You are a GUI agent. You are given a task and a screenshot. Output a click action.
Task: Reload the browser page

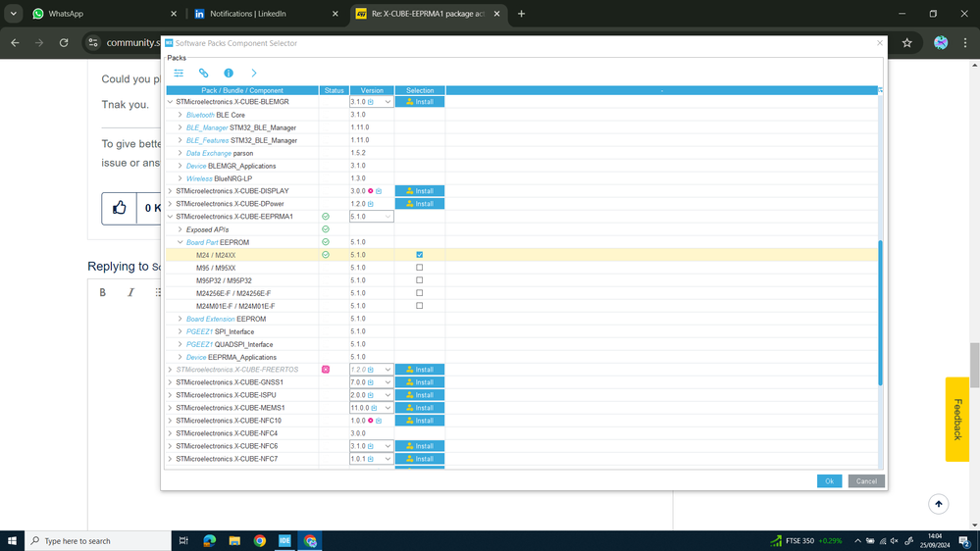point(64,42)
